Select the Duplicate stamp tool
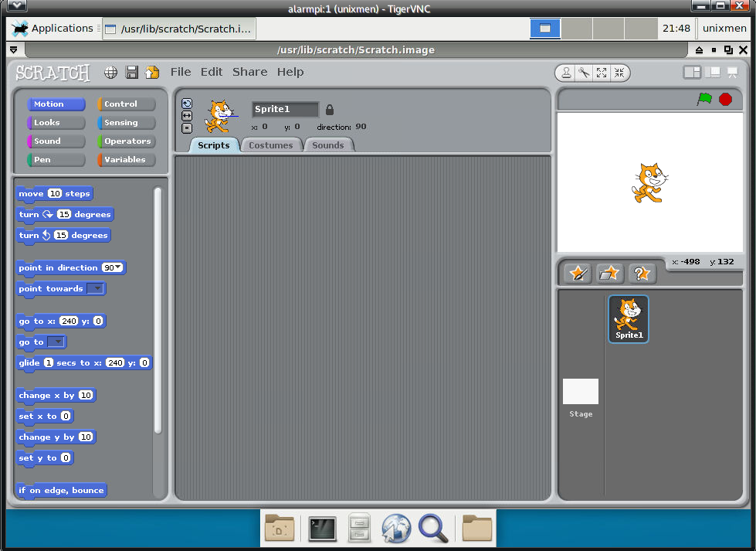 [567, 73]
